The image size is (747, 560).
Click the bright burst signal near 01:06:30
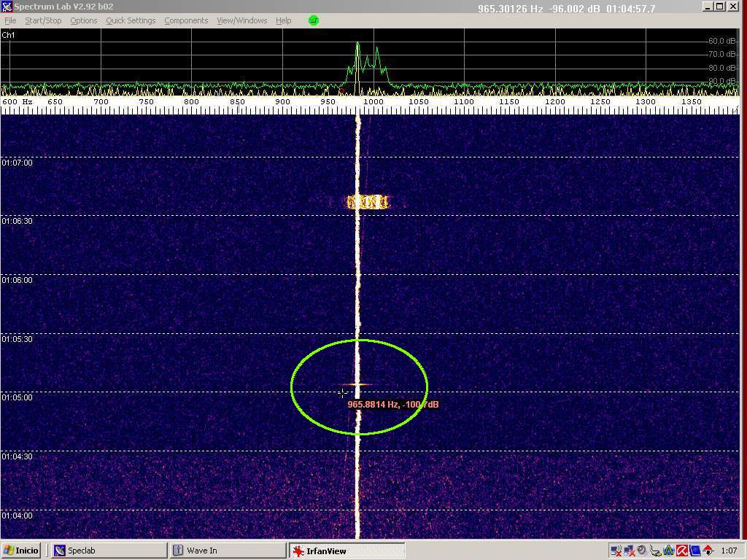coord(368,202)
